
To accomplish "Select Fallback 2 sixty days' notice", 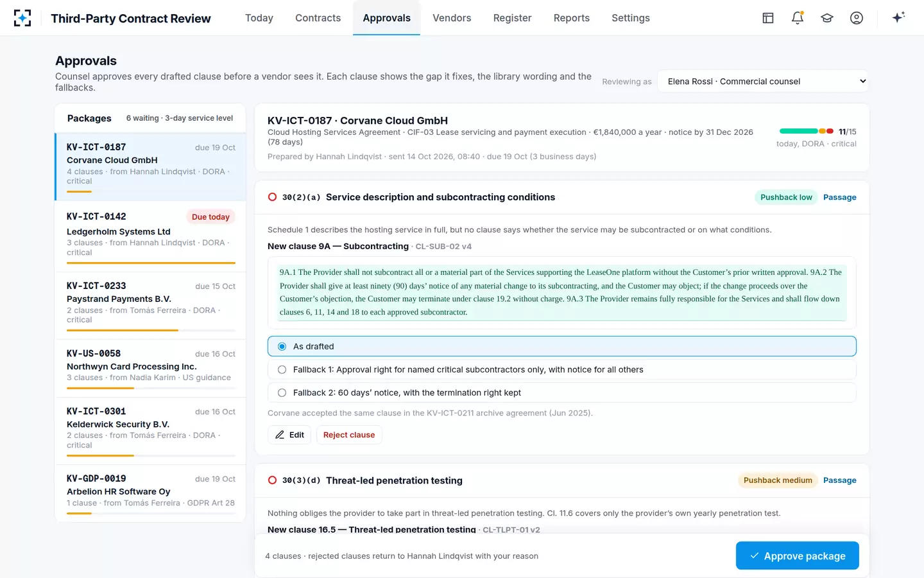I will coord(562,392).
